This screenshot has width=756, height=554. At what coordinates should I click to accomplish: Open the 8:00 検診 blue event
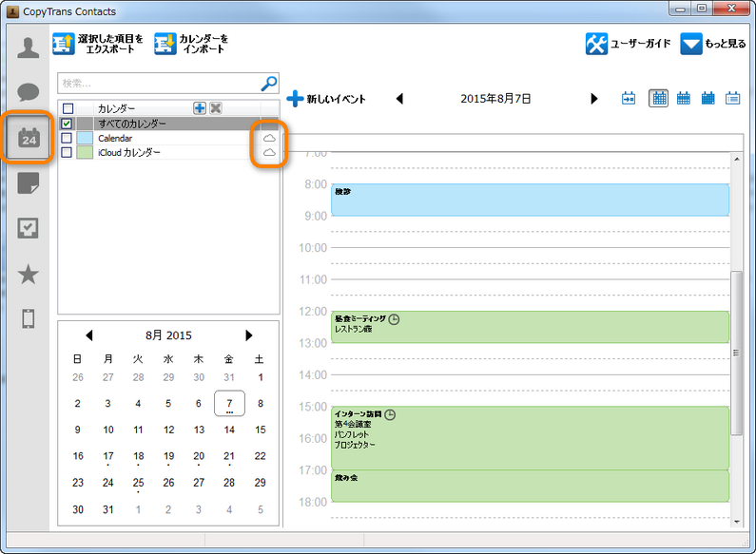tap(530, 200)
